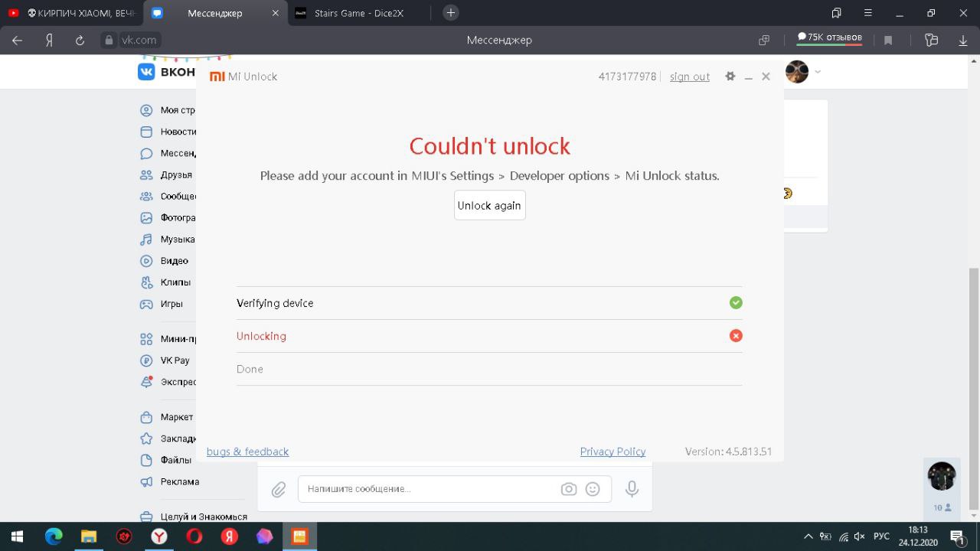Click the account ID 4173177978

tap(627, 77)
